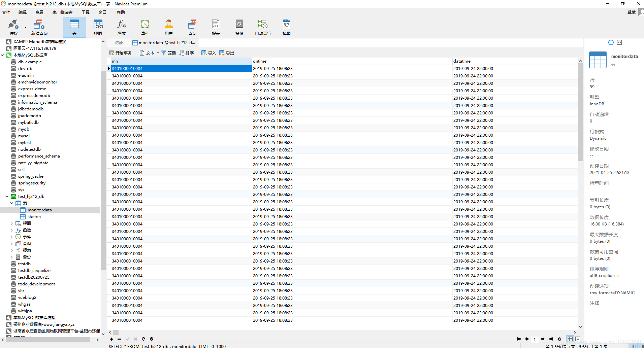The height and width of the screenshot is (348, 644).
Task: Open the 模型 model toolbar icon
Action: (287, 27)
